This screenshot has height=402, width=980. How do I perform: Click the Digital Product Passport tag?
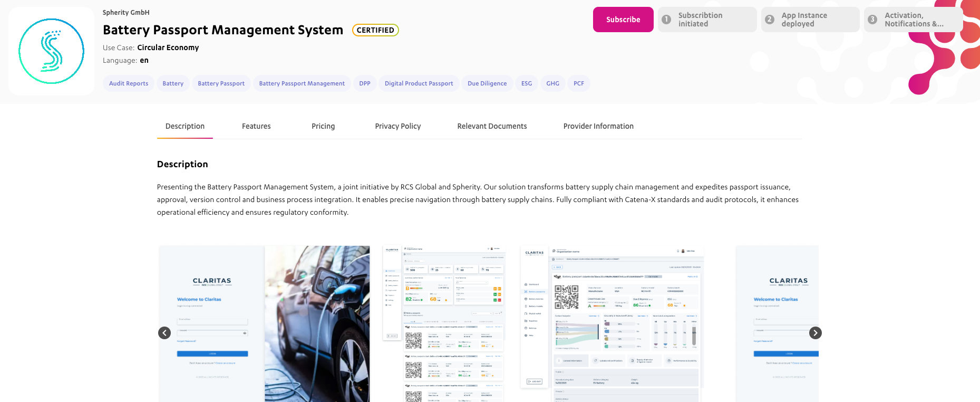(419, 83)
